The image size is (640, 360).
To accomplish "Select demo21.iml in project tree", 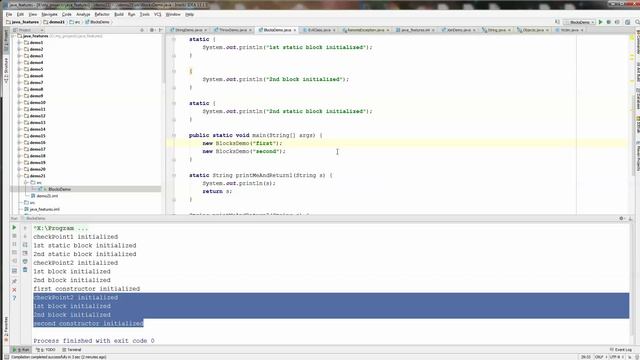I will click(47, 196).
